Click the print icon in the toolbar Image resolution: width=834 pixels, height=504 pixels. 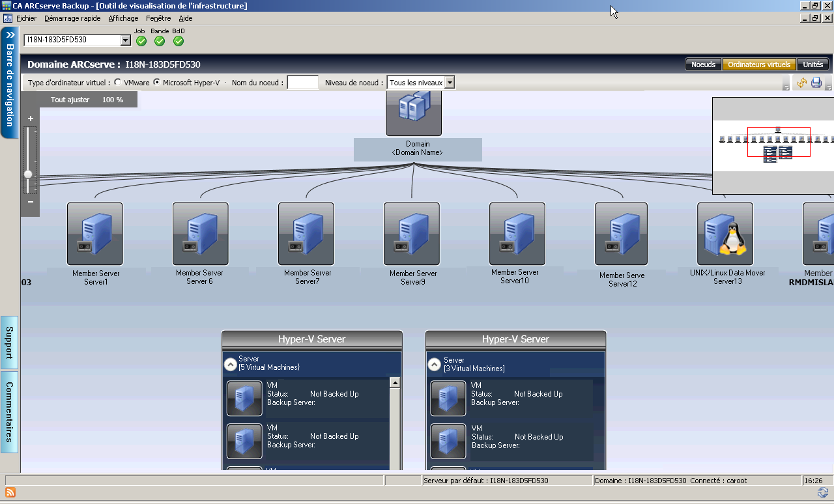coord(816,83)
